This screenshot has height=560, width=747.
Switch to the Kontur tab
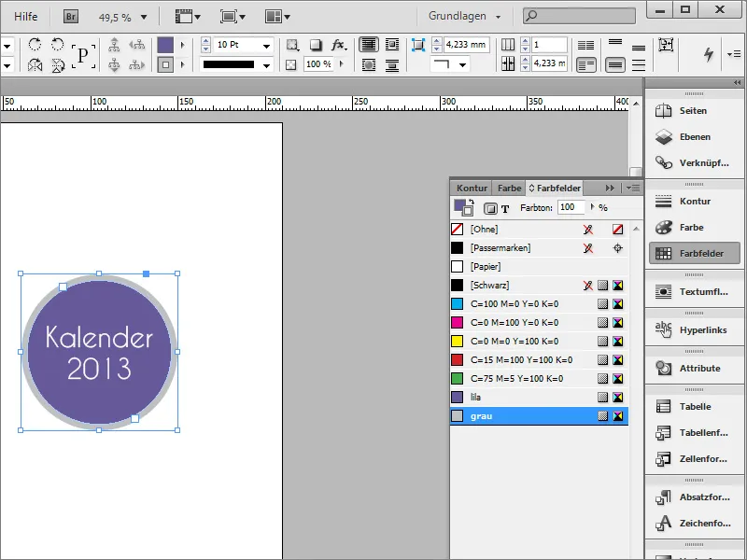pyautogui.click(x=472, y=189)
